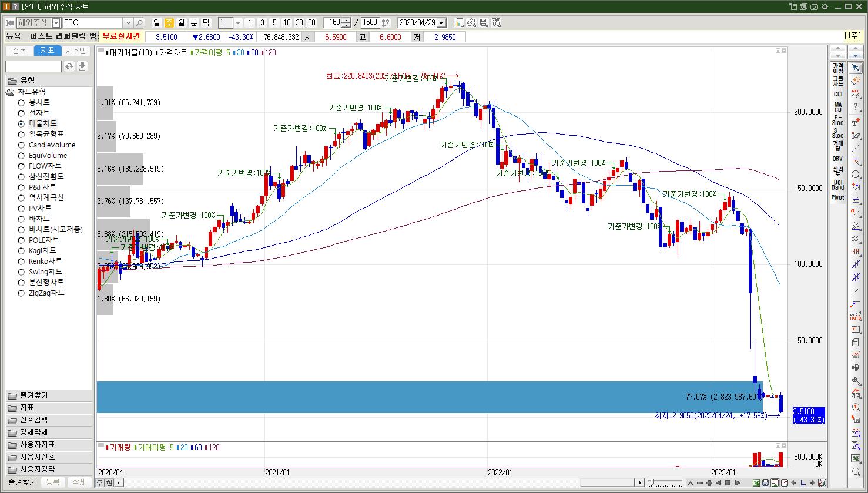868x493 pixels.
Task: Open the 해외주식 market dropdown
Action: point(56,22)
